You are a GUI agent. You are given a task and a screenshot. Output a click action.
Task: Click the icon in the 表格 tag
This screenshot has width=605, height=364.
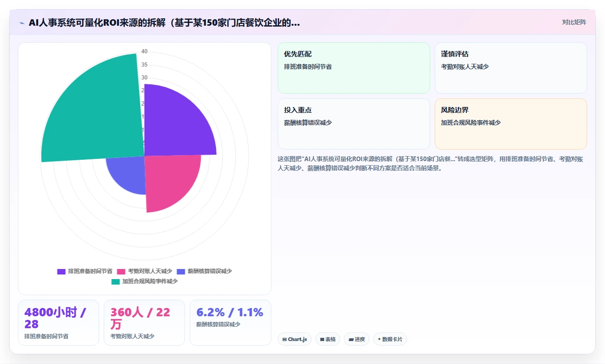pos(322,340)
